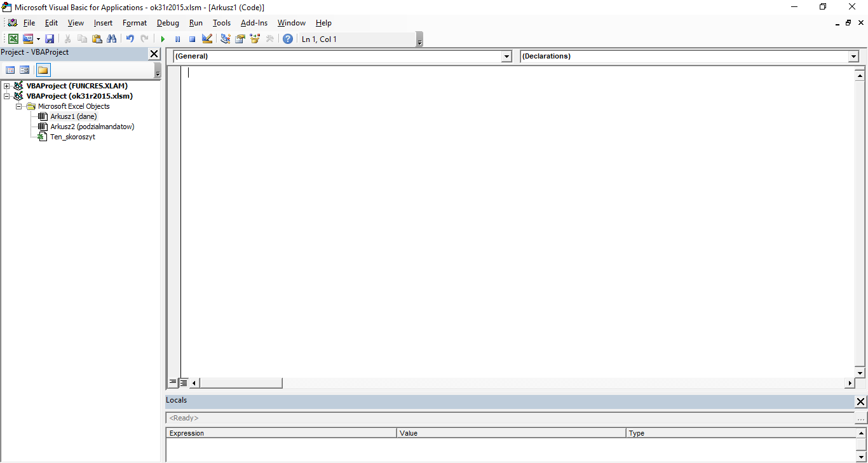Click inside the code editor area
Viewport: 868px width, 463px height.
pos(518,221)
